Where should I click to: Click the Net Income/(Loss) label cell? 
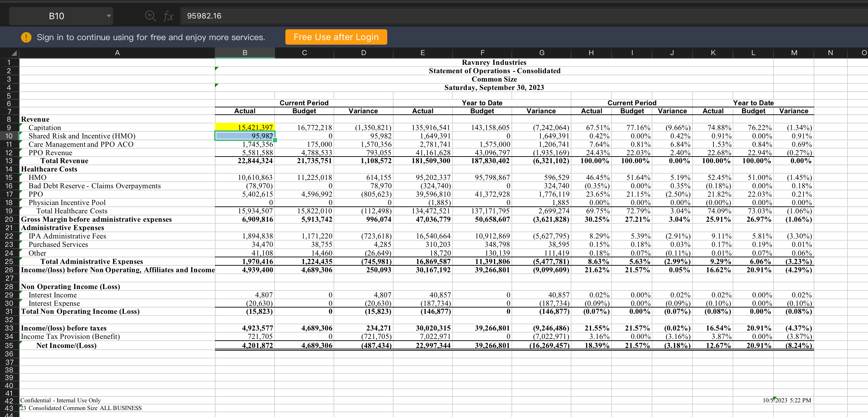coord(66,346)
